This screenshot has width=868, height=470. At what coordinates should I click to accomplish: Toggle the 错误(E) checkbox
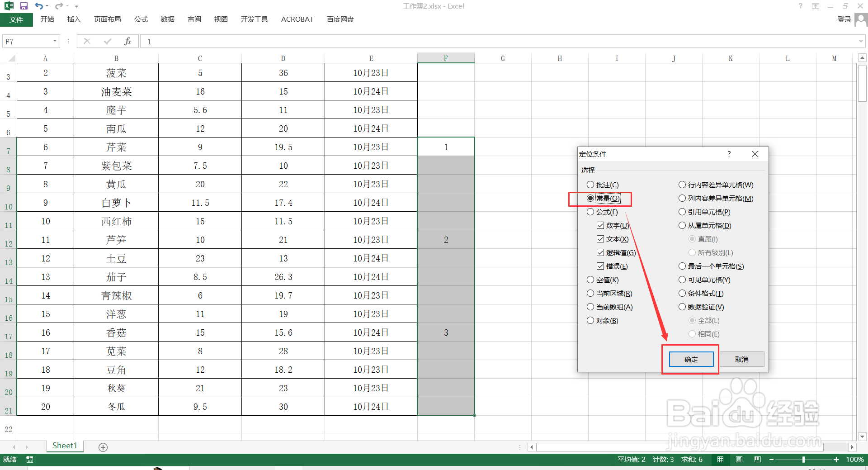tap(612, 266)
